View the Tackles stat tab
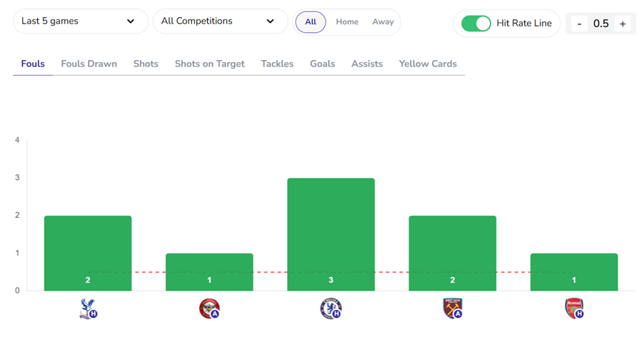644x337 pixels. 277,64
